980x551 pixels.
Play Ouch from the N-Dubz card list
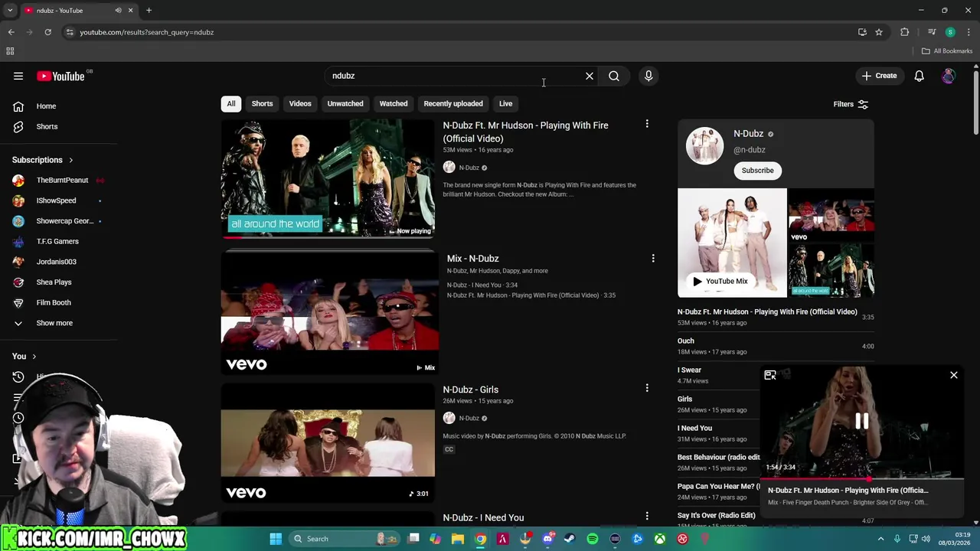686,341
